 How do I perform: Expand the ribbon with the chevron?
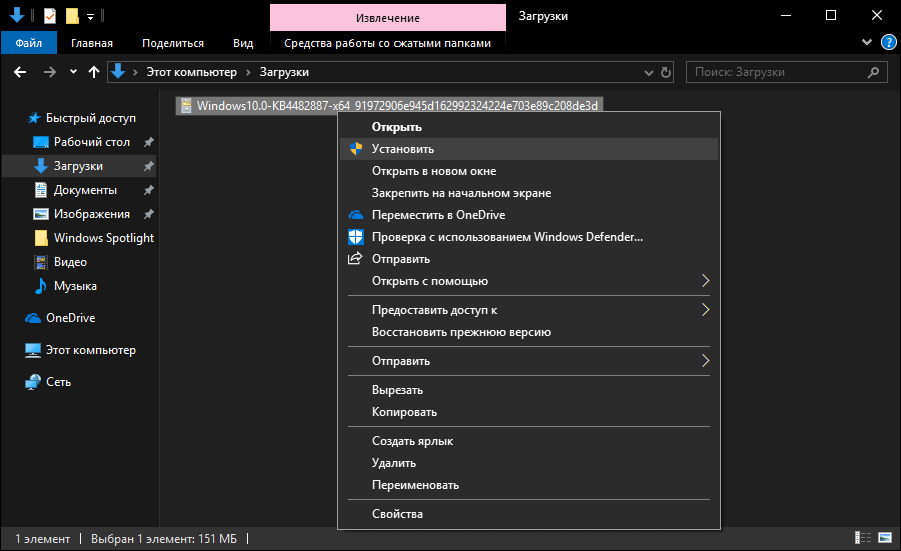point(866,43)
